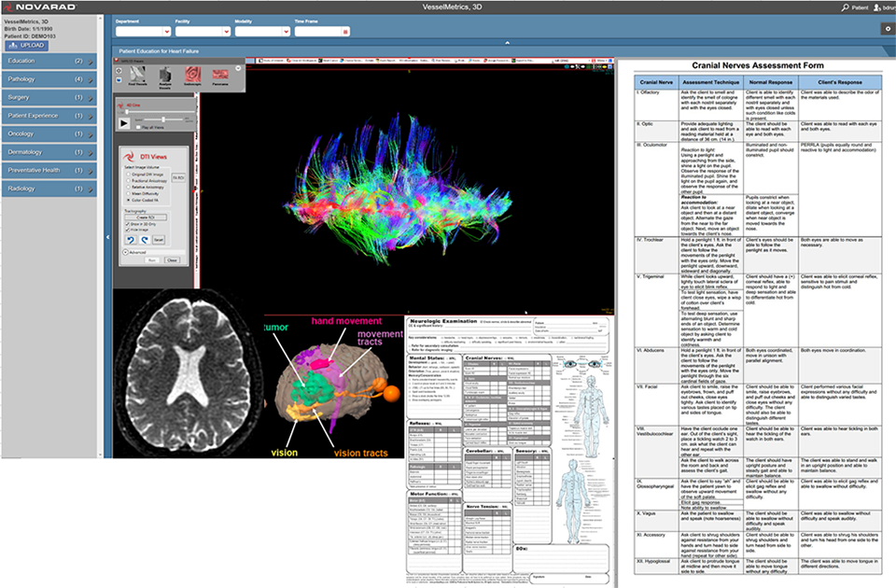The height and width of the screenshot is (588, 896).
Task: Open the Education category in sidebar
Action: point(49,61)
